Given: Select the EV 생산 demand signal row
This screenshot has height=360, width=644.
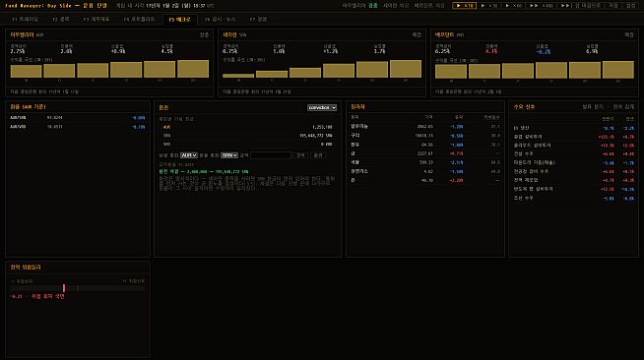Looking at the screenshot, I should (x=573, y=128).
